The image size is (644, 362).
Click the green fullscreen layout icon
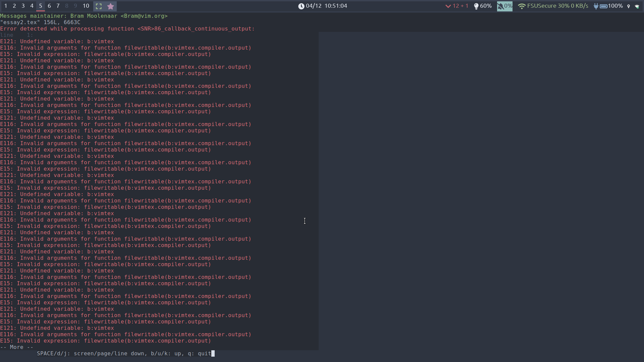click(x=99, y=6)
